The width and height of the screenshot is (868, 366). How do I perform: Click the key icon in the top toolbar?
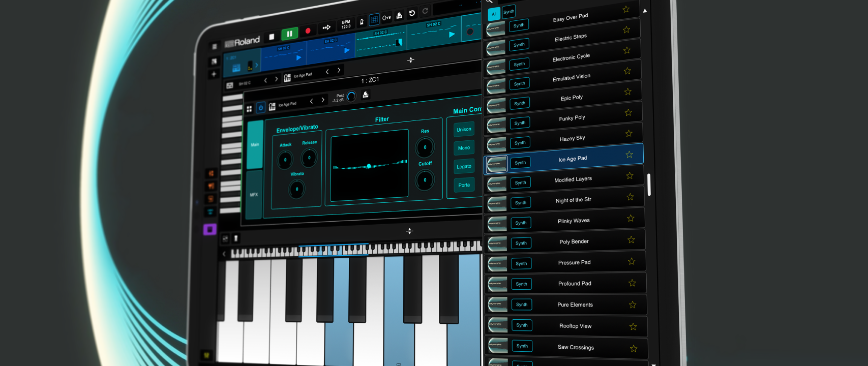pos(386,18)
